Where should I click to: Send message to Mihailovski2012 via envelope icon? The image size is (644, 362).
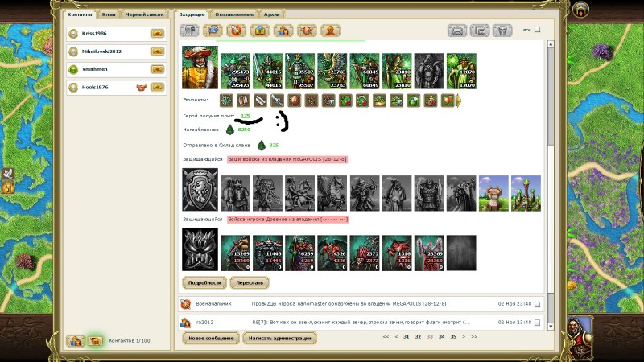157,51
